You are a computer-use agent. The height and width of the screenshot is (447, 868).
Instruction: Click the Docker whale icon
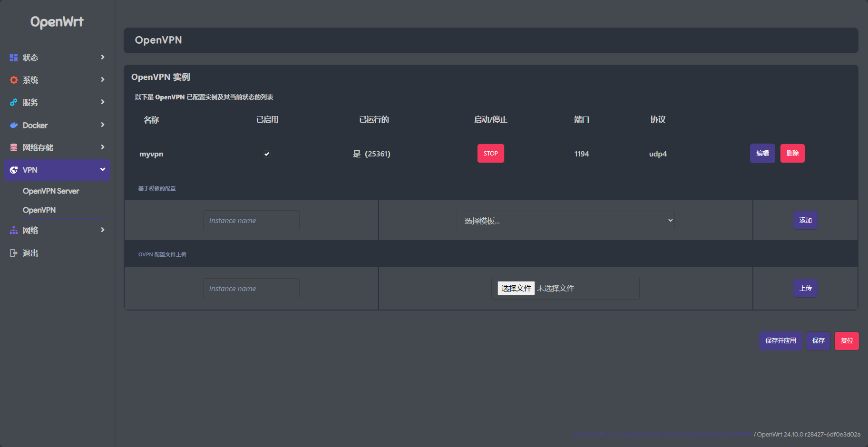pyautogui.click(x=13, y=125)
